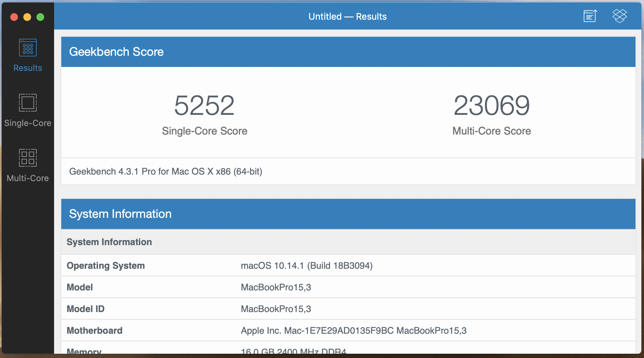Click the 23069 multi-core score number

pyautogui.click(x=491, y=106)
